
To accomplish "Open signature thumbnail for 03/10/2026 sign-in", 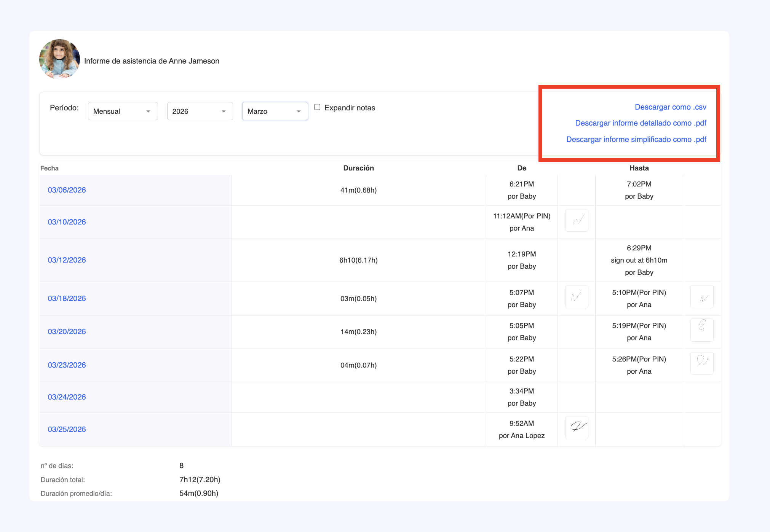I will 577,220.
